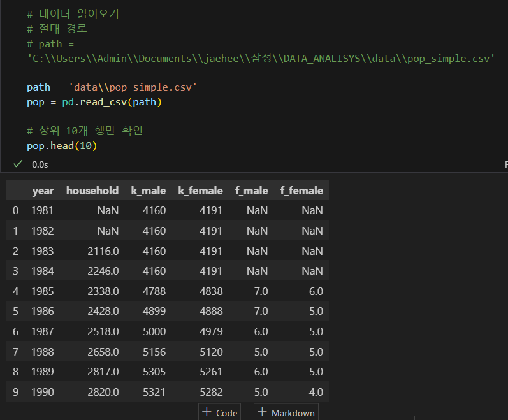Screen dimensions: 508x420
Task: Click the k_male value 5156
Action: [x=154, y=352]
